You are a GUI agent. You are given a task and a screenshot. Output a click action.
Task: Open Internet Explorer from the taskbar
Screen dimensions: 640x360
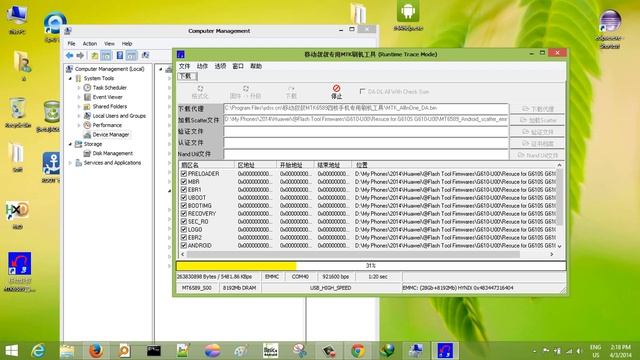point(38,351)
